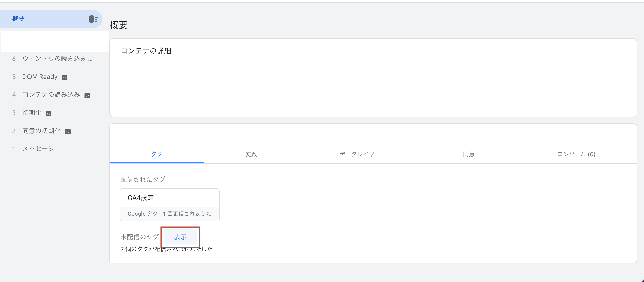Open the GA4設定 fired tag card
Viewport: 644px width, 282px height.
tap(169, 198)
